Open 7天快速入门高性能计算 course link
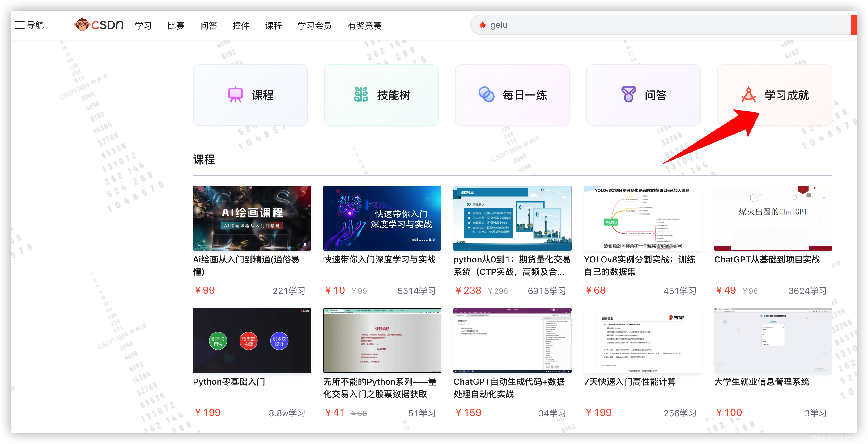 pos(629,382)
